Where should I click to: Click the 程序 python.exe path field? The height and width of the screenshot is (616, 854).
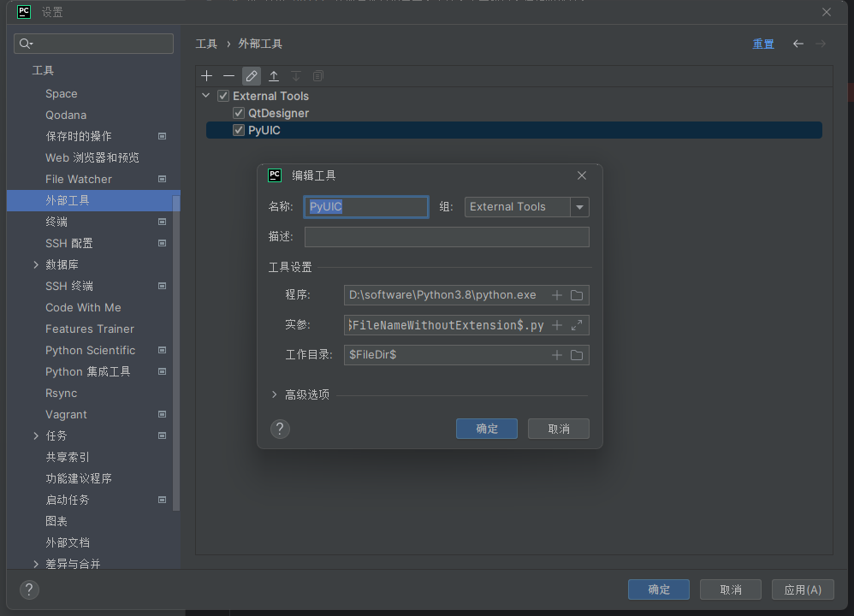(x=447, y=295)
